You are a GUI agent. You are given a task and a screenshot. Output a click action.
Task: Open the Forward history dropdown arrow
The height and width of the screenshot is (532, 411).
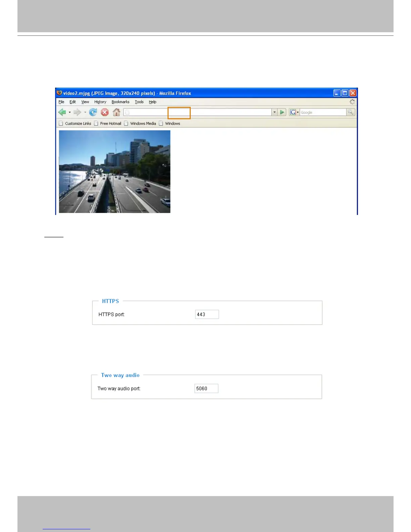pos(85,113)
